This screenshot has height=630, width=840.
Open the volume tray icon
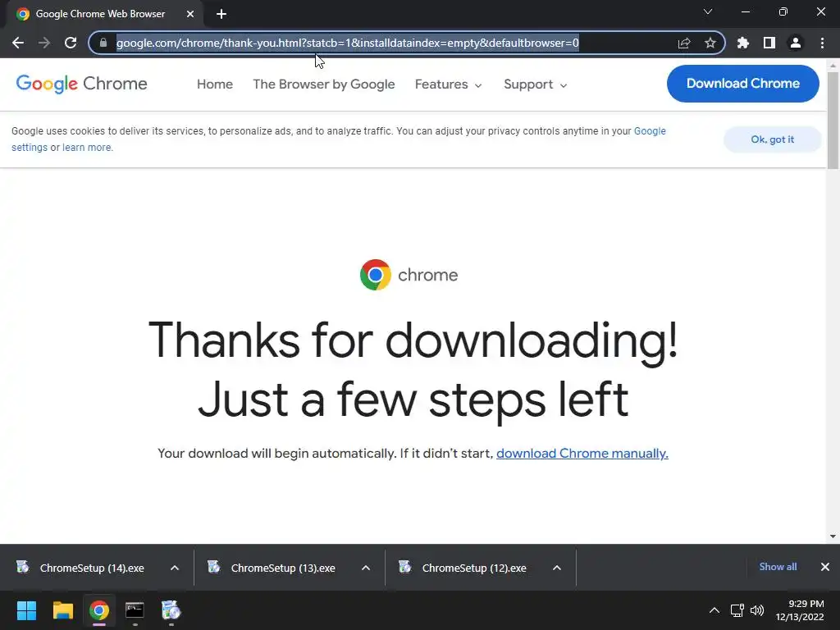[x=757, y=610]
